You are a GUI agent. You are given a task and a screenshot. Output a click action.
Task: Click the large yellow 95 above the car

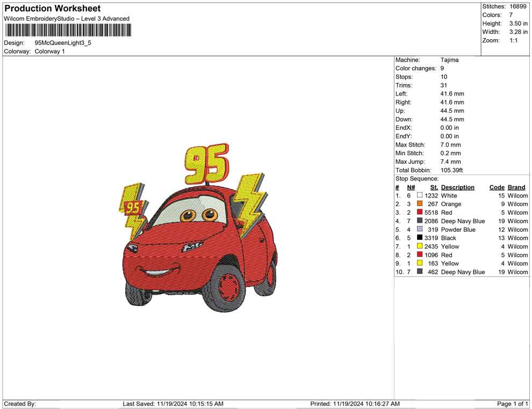[x=206, y=163]
